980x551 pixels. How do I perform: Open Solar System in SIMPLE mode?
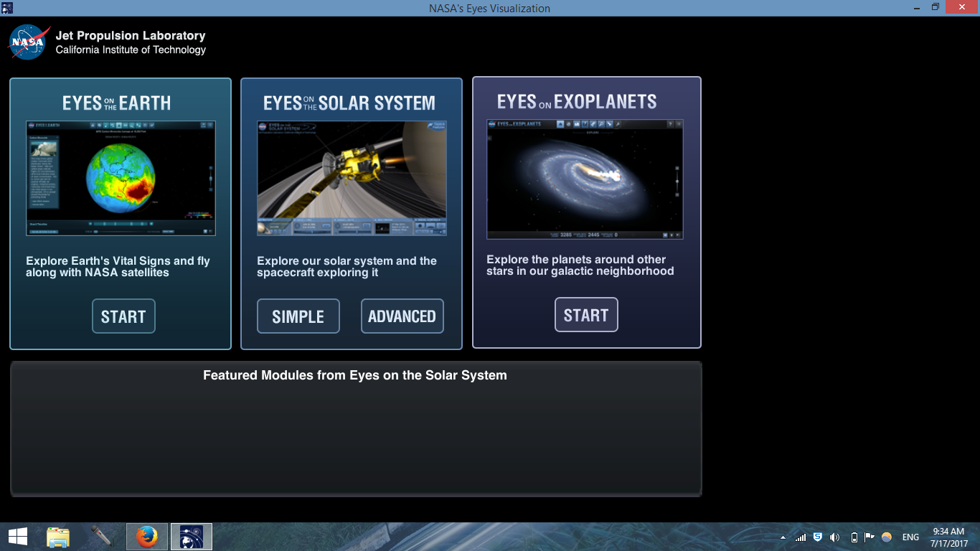(x=298, y=316)
